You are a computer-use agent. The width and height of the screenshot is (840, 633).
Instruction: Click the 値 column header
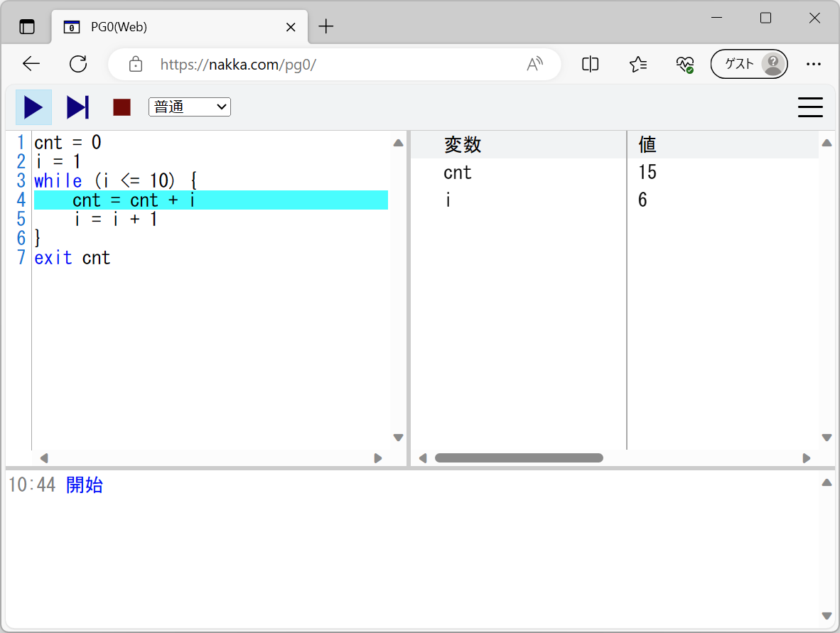tap(647, 145)
